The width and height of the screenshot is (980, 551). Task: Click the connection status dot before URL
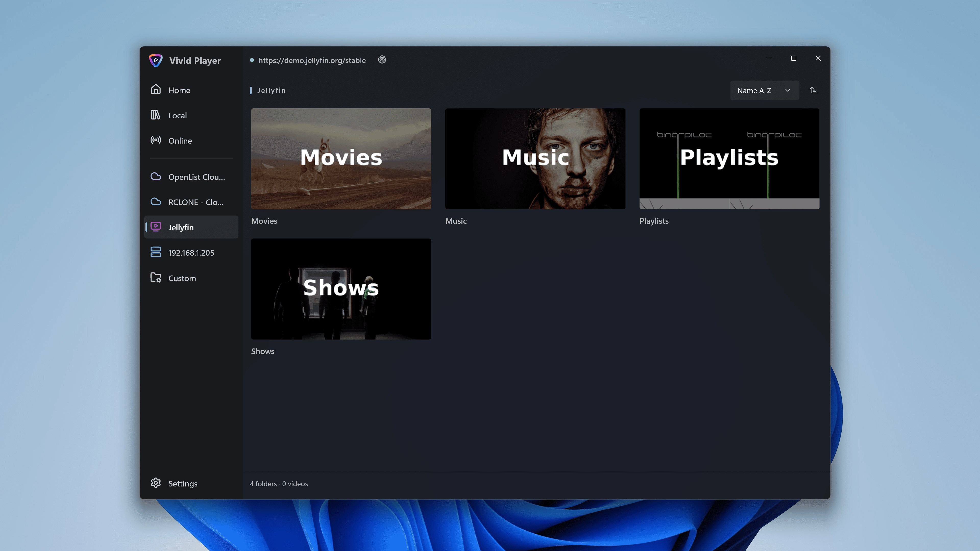tap(251, 60)
